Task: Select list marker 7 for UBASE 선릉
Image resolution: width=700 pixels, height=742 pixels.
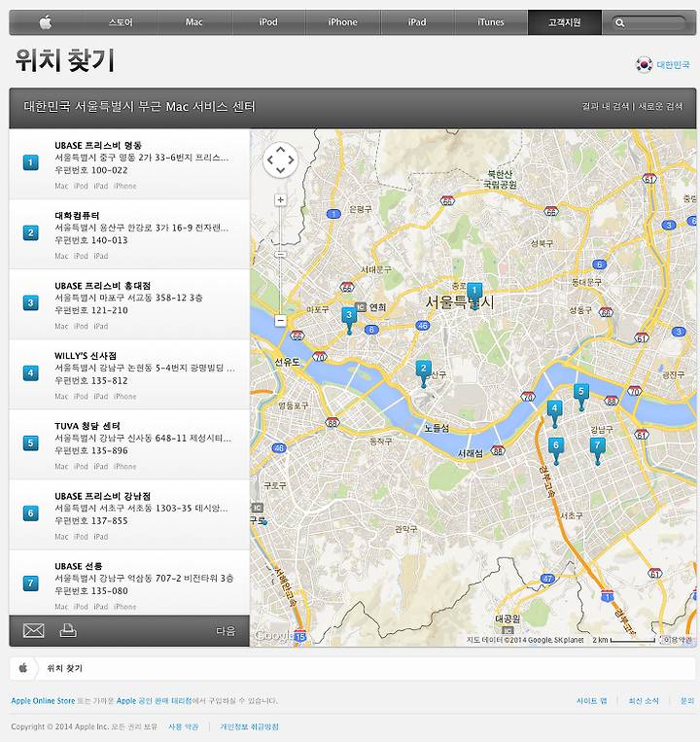Action: [x=31, y=583]
